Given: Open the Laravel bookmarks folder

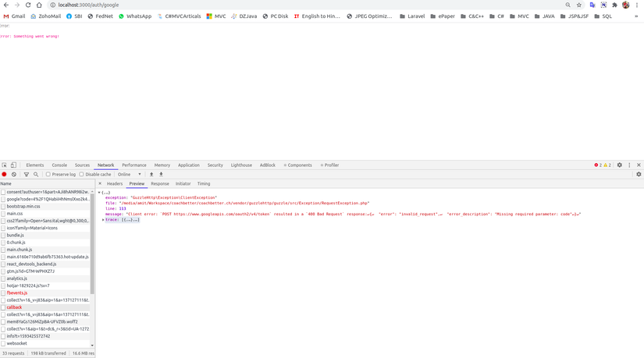Looking at the screenshot, I should (412, 16).
